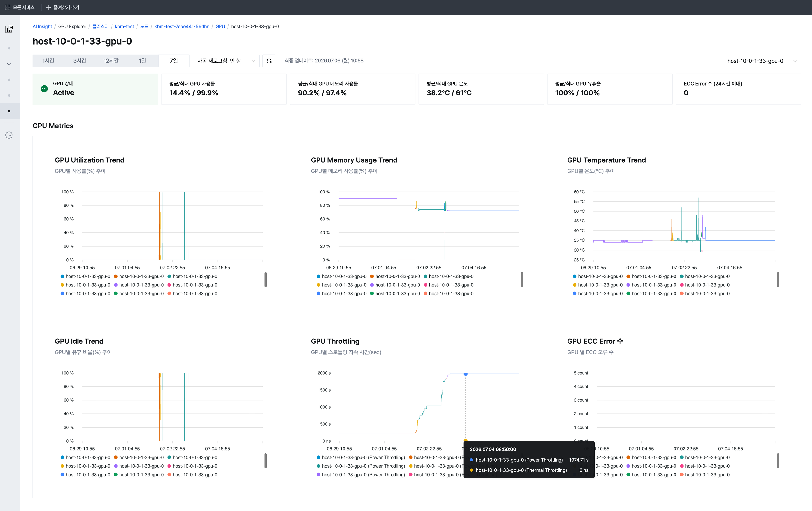This screenshot has width=812, height=511.
Task: Select the 1시간 time range tab
Action: pos(48,61)
